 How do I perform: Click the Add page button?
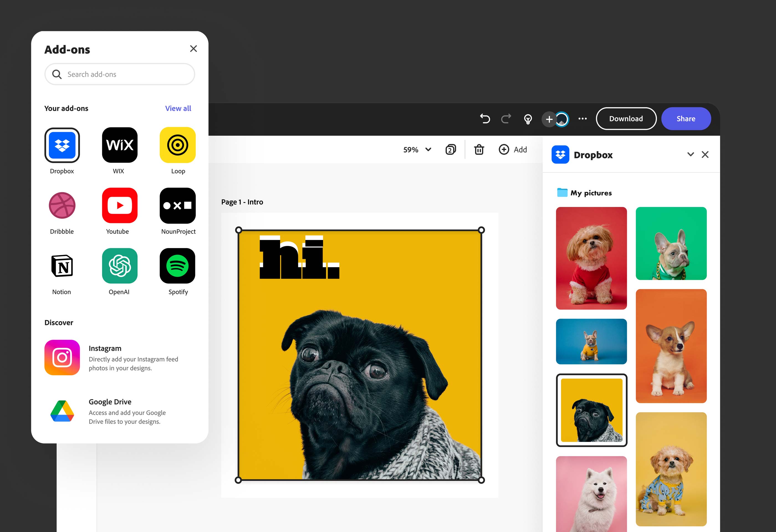click(513, 150)
